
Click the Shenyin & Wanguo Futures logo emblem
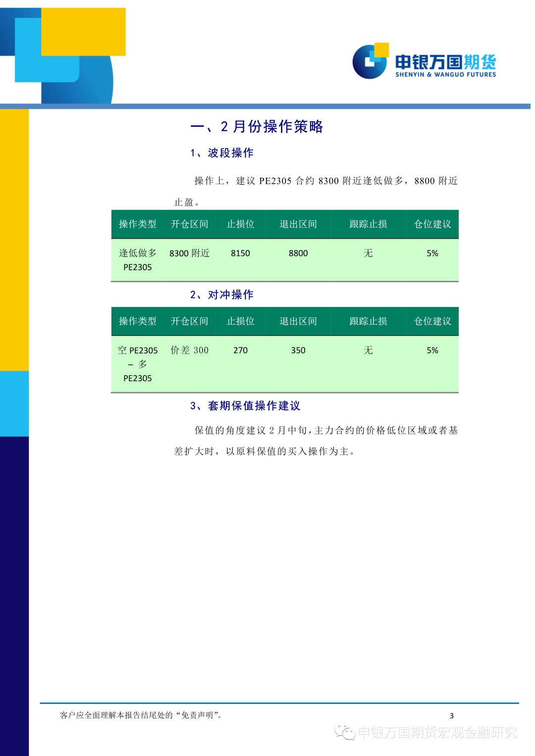[371, 61]
